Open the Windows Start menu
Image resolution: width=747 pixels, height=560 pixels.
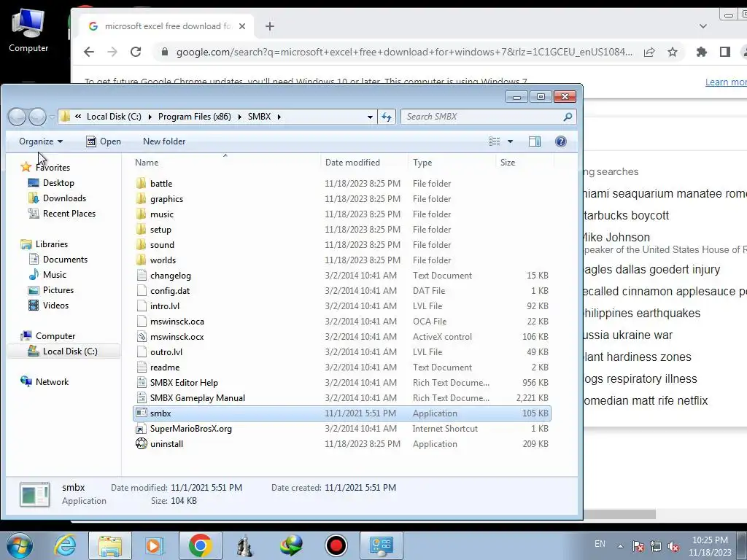point(19,545)
